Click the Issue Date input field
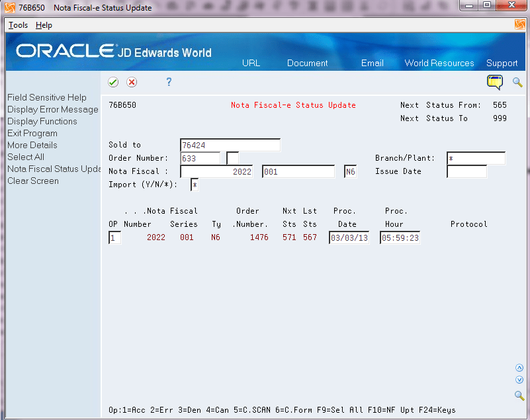530x420 pixels. tap(466, 172)
